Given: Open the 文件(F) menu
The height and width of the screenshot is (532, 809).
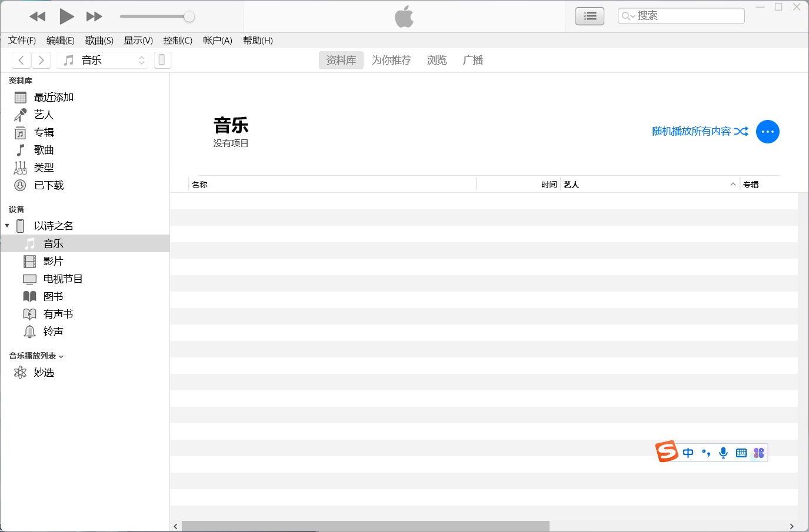Looking at the screenshot, I should pyautogui.click(x=22, y=41).
